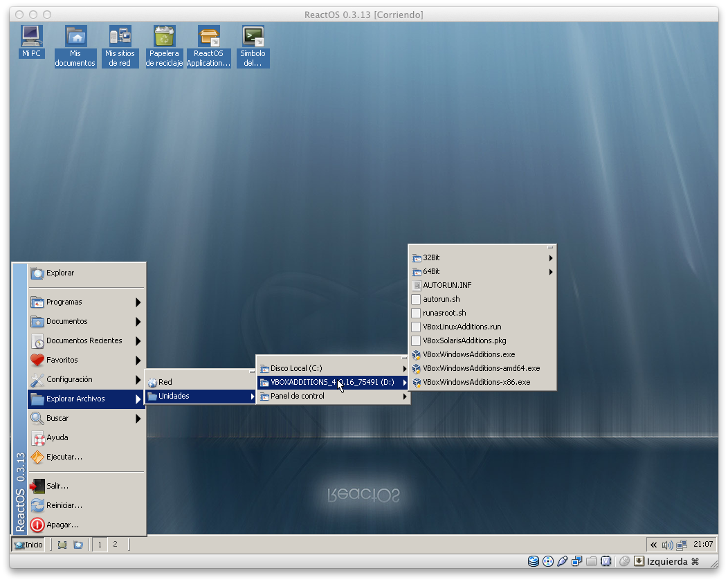Click the CD-ROM status icon at the bottom
Screen dimensions: 728x582
[547, 561]
